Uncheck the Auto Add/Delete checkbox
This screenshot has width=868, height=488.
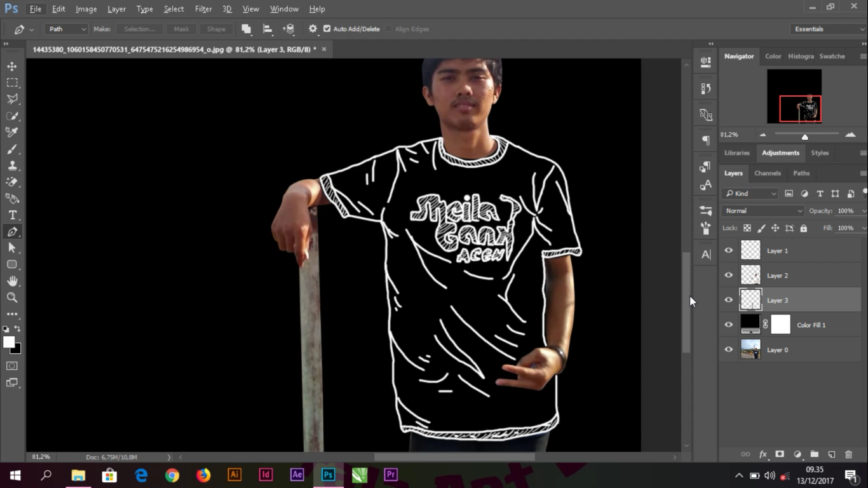tap(327, 29)
